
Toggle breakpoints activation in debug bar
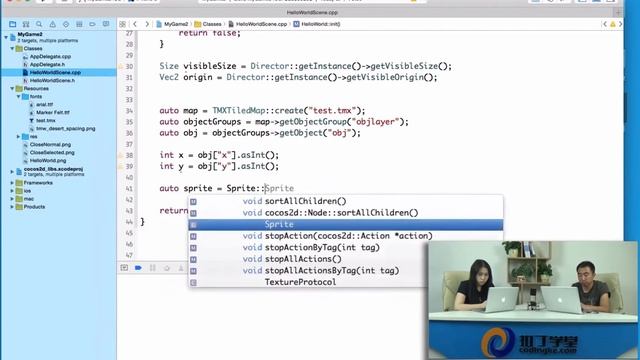138,268
